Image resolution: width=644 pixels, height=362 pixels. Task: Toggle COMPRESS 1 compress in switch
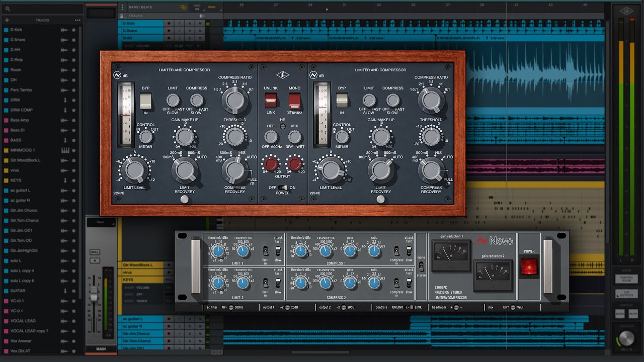coord(396,250)
